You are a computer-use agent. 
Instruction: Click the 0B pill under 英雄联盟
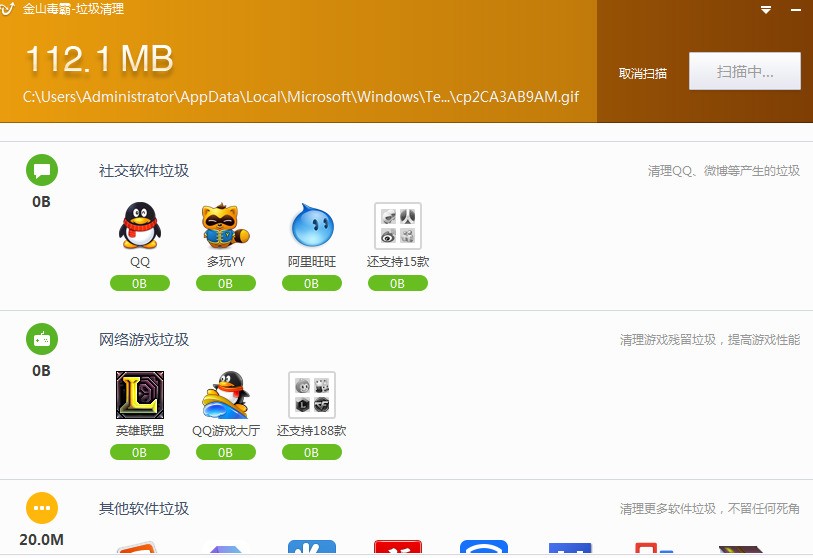point(139,452)
